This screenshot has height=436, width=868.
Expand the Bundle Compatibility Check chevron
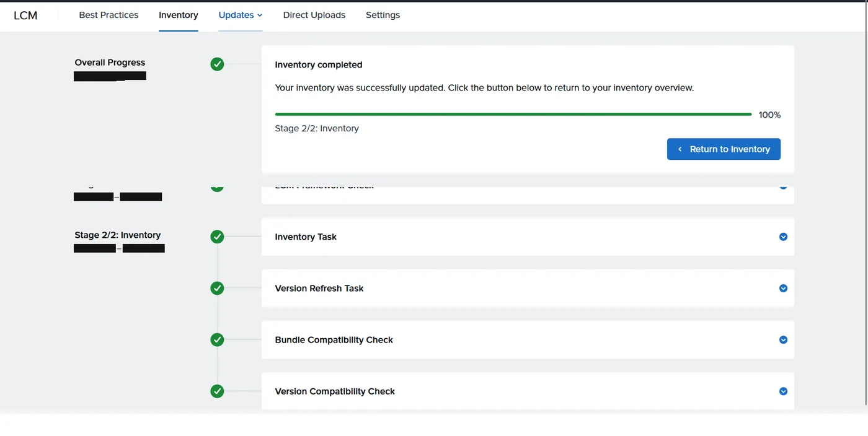[x=783, y=339]
